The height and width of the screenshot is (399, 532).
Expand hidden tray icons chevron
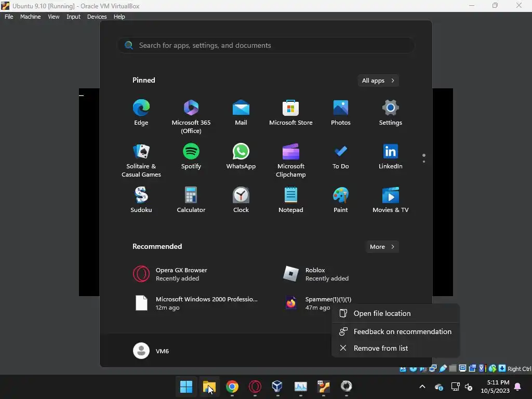click(422, 387)
